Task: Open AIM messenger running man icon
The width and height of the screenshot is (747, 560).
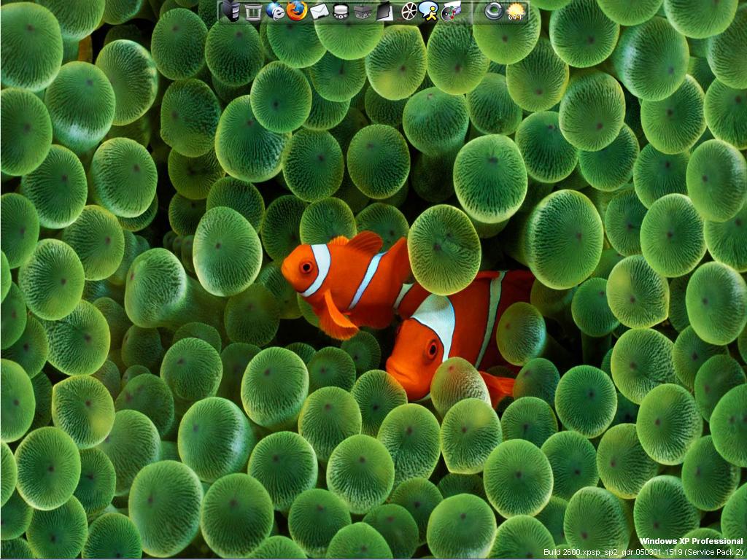Action: [x=429, y=11]
